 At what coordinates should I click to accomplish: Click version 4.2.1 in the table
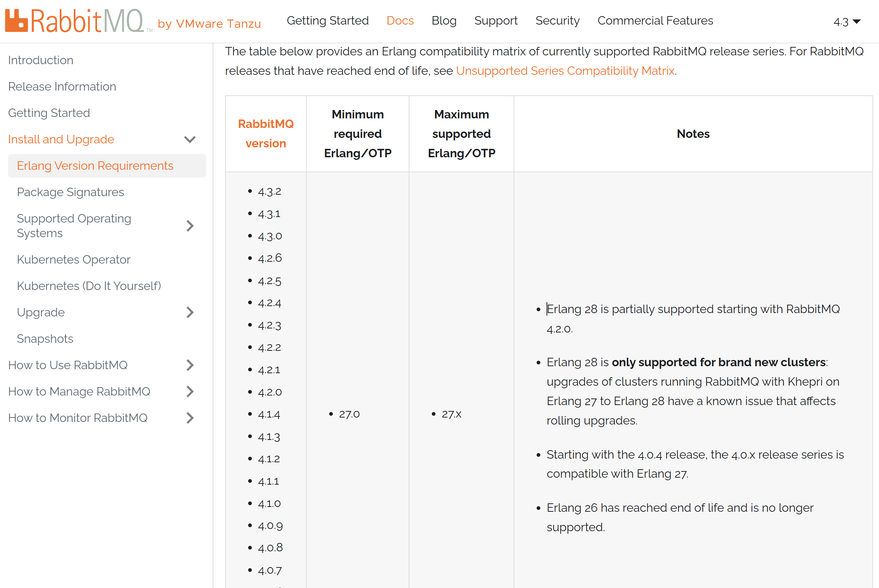[x=269, y=370]
